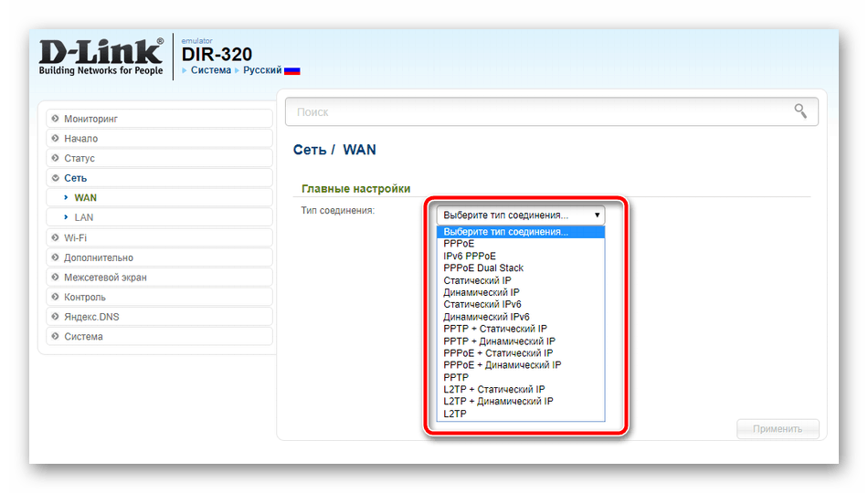Click the Russian flag icon
The height and width of the screenshot is (493, 868).
coord(291,71)
